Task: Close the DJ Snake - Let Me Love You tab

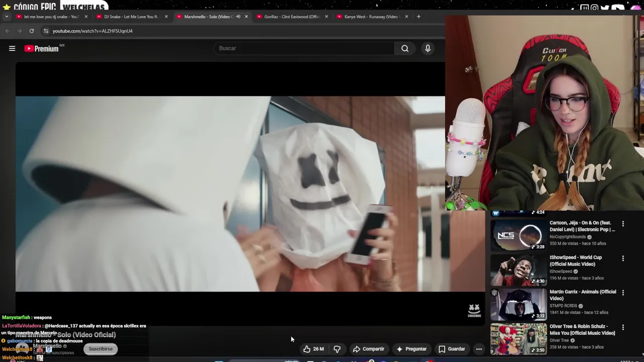Action: 166,17
